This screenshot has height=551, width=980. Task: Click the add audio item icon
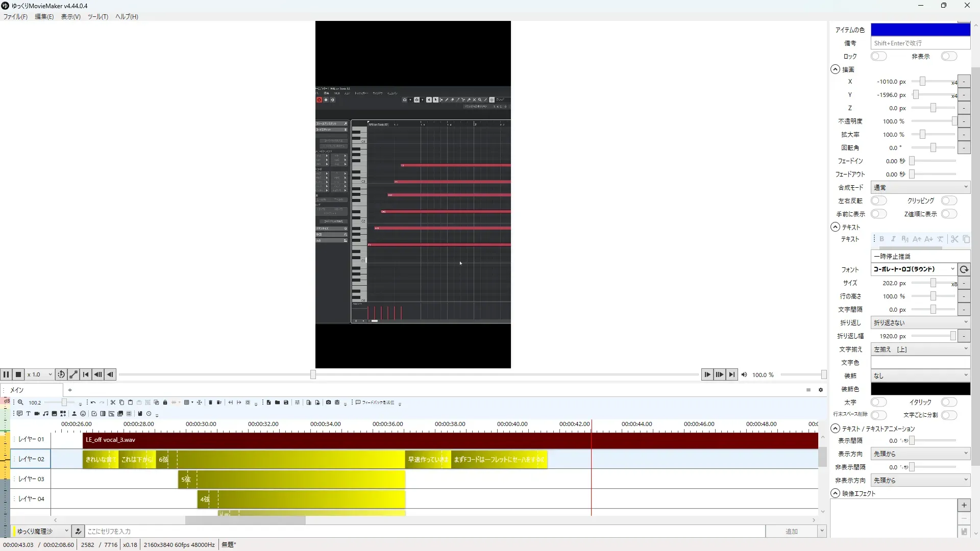(x=45, y=414)
